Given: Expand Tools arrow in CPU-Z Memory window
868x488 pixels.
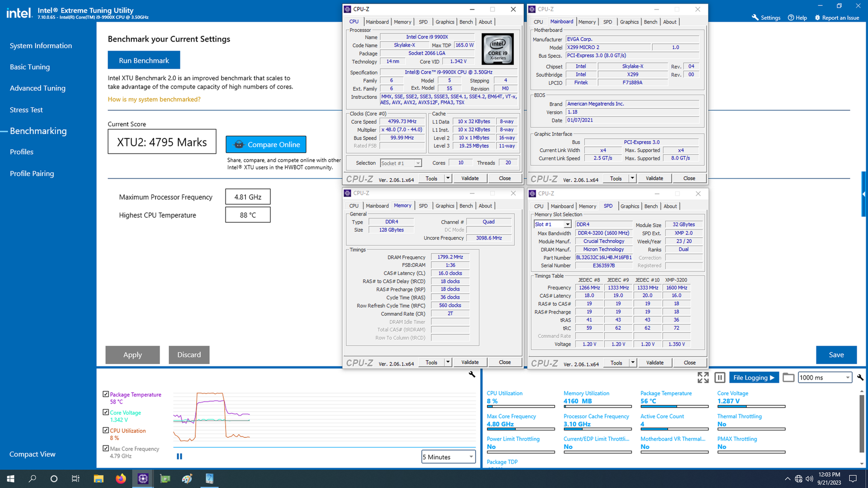Looking at the screenshot, I should pos(448,362).
